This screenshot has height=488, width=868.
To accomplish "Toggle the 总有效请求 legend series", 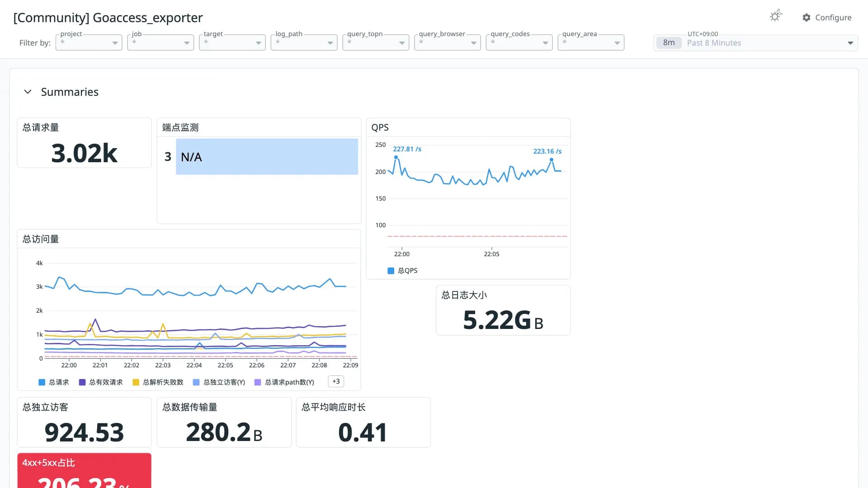I will 101,382.
